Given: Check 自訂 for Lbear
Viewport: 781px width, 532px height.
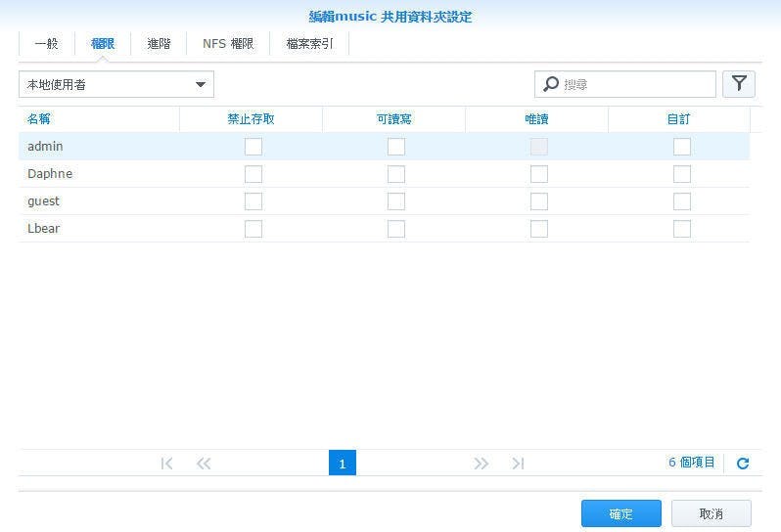Looking at the screenshot, I should [x=682, y=229].
